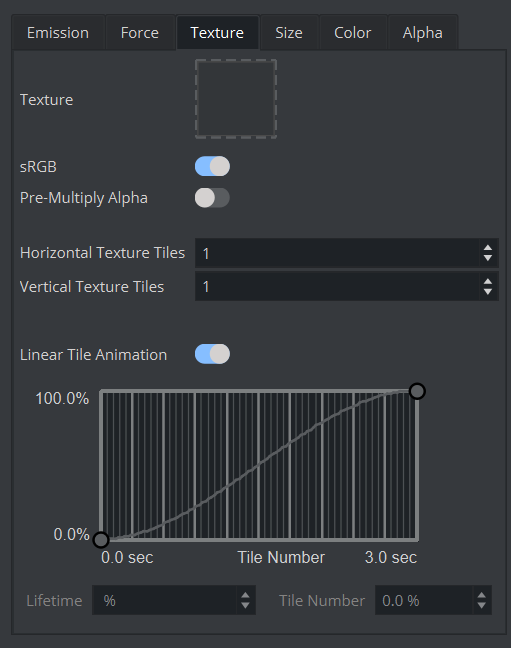511x648 pixels.
Task: Switch to the Emission tab
Action: [58, 33]
